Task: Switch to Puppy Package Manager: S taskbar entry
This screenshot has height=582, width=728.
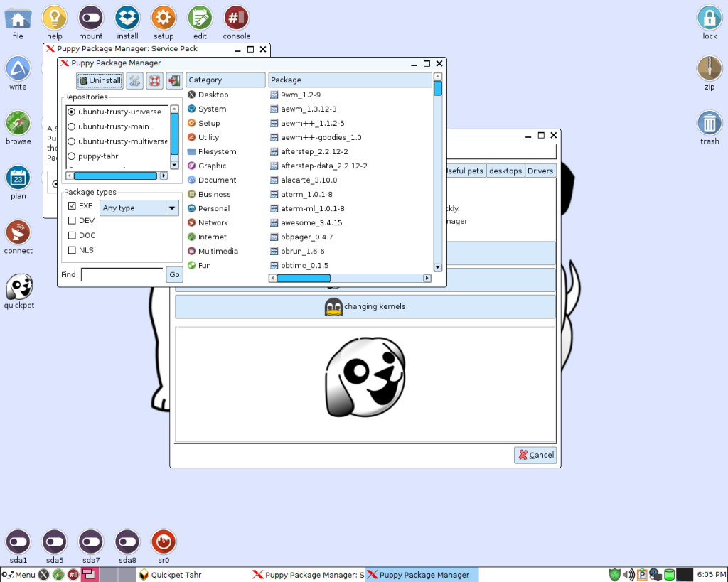Action: point(308,575)
